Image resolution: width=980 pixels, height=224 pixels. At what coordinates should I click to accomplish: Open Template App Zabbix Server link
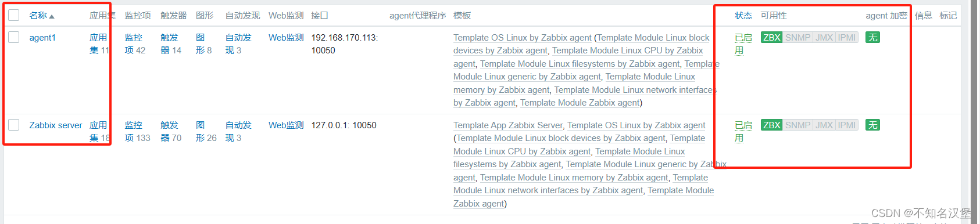[508, 125]
